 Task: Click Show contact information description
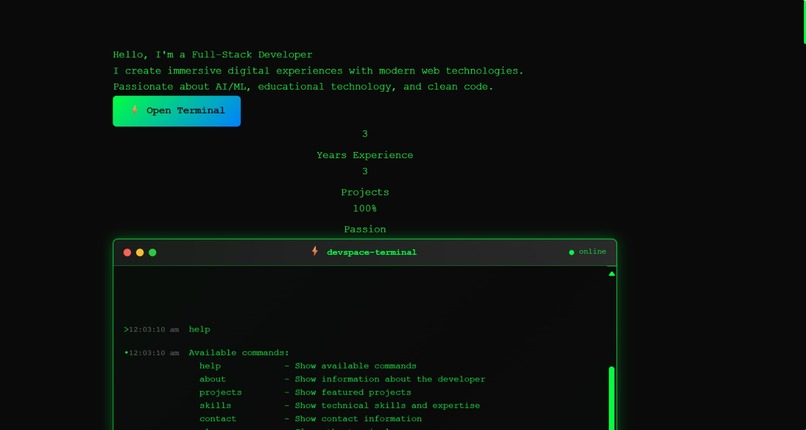tap(358, 419)
